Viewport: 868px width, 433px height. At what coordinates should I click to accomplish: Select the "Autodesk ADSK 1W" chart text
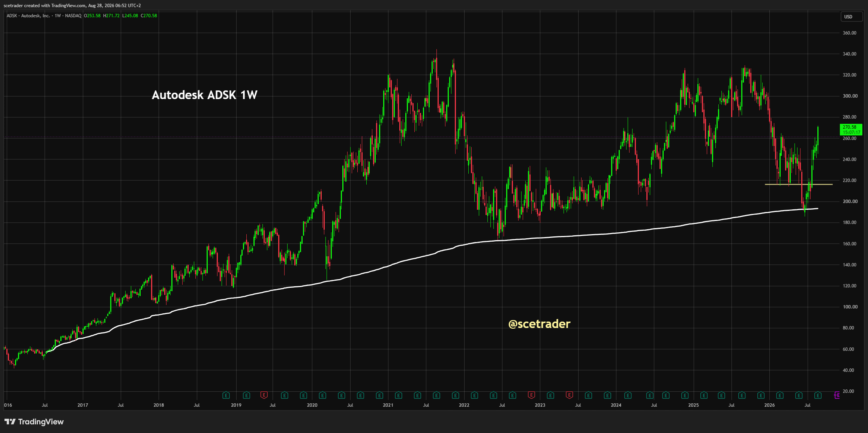(x=204, y=95)
